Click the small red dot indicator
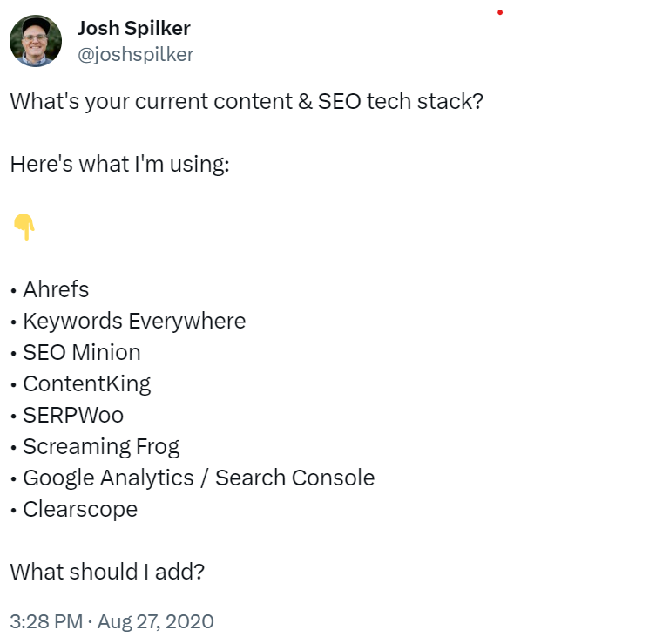The width and height of the screenshot is (649, 644). coord(499,12)
